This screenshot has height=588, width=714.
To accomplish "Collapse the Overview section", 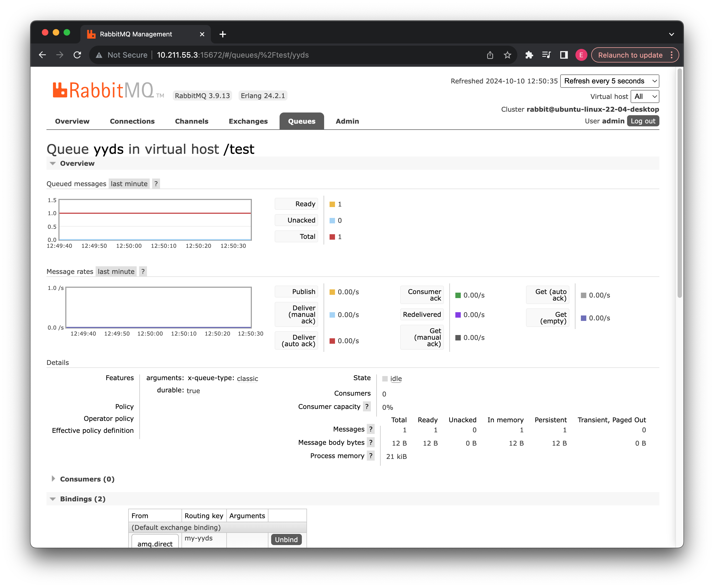I will (x=77, y=163).
